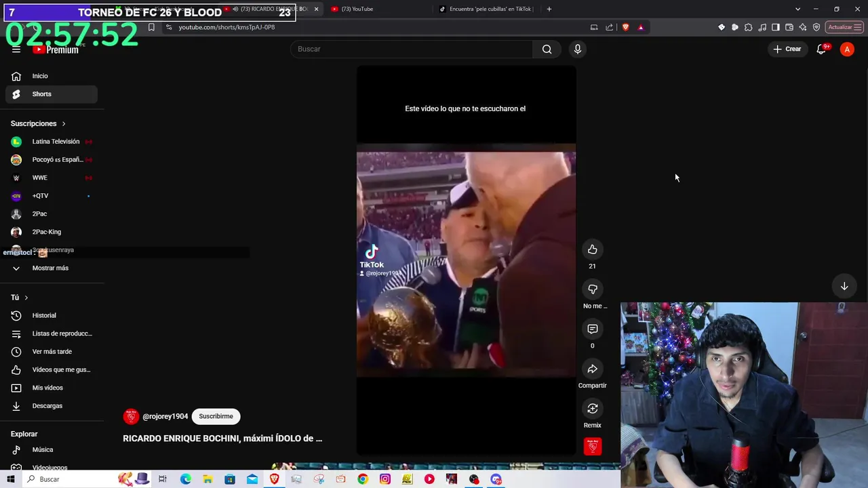Dislike the Short with thumbs down

(593, 289)
